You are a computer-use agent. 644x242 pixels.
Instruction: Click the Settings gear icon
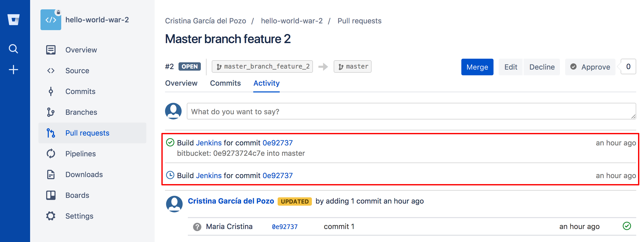[51, 216]
